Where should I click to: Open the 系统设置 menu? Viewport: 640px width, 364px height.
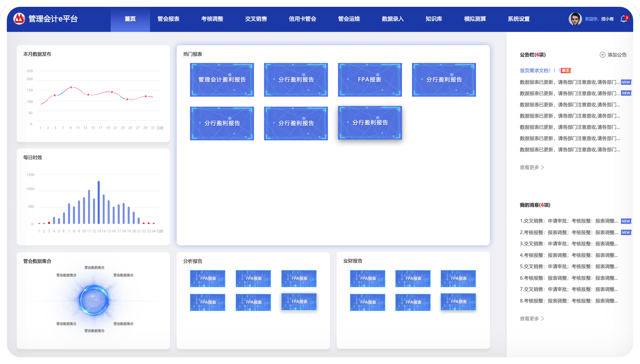(x=518, y=19)
